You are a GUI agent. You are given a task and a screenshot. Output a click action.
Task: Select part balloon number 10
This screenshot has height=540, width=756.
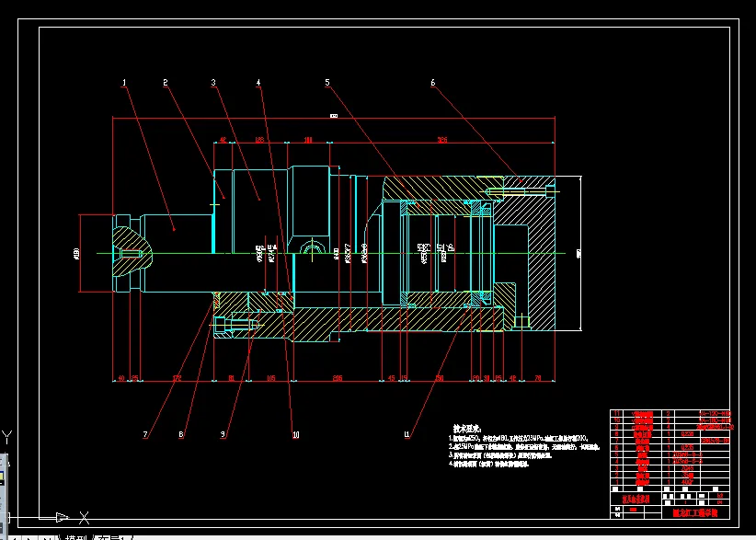[295, 434]
